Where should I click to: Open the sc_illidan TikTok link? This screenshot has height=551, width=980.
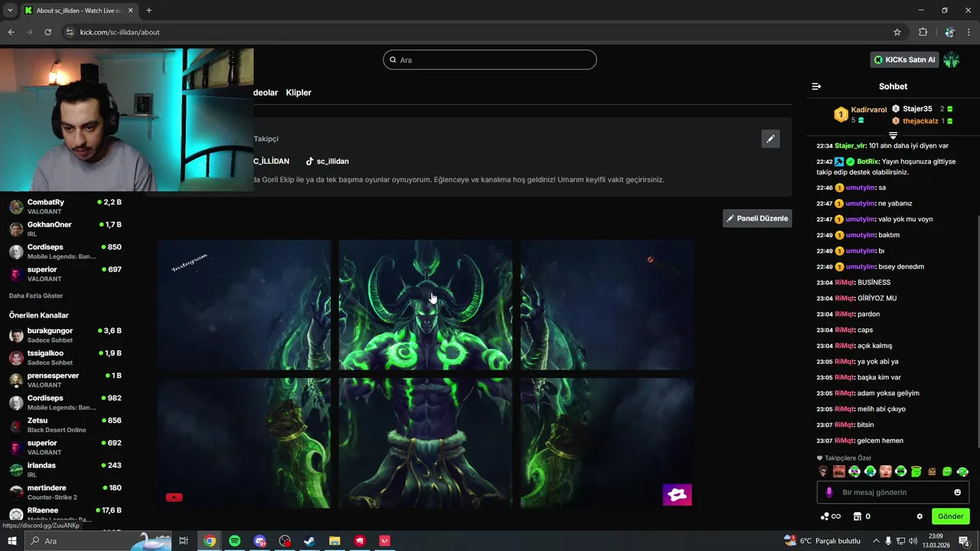[327, 161]
